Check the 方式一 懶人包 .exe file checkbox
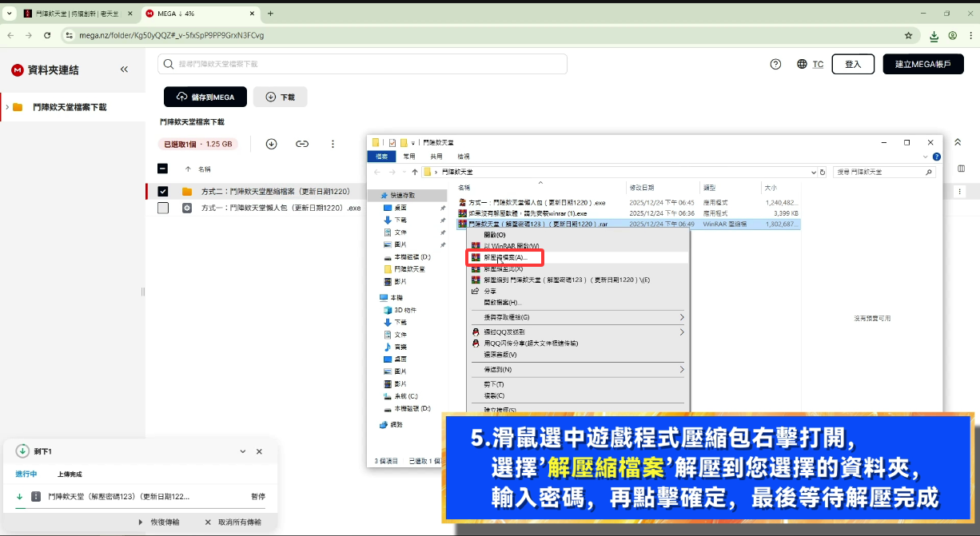980x536 pixels. coord(163,208)
